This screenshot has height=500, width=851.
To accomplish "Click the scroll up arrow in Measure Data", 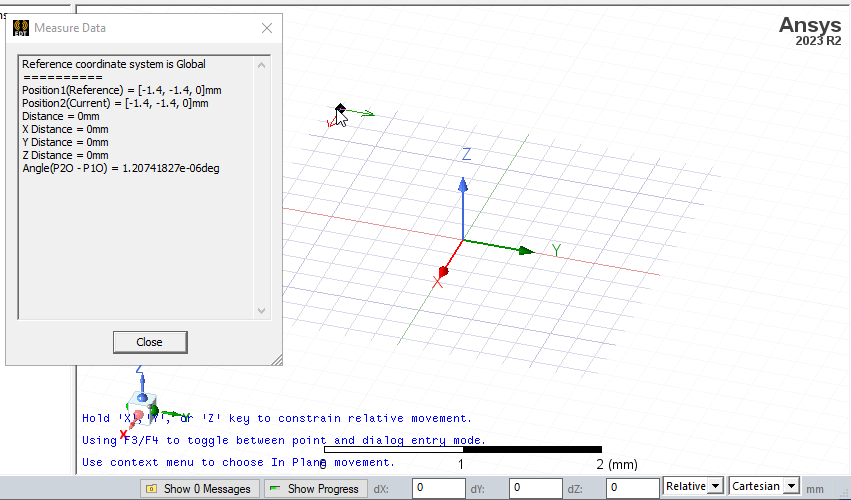I will [x=262, y=66].
